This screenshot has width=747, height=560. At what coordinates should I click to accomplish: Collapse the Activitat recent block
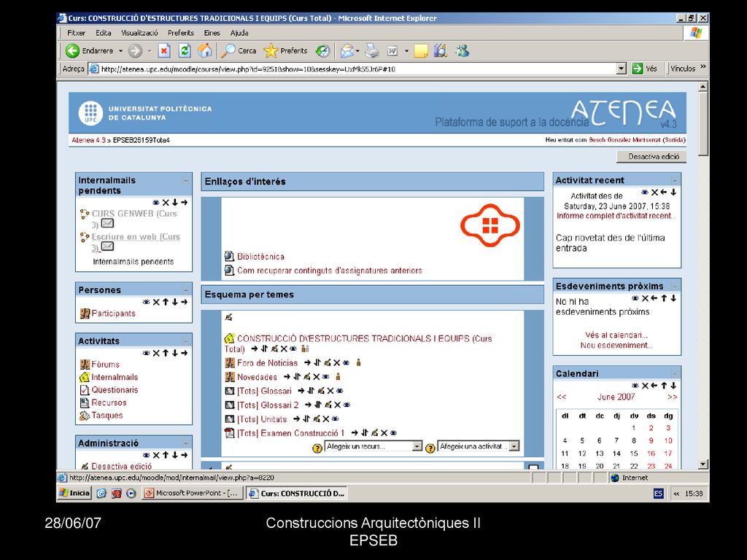tap(675, 180)
